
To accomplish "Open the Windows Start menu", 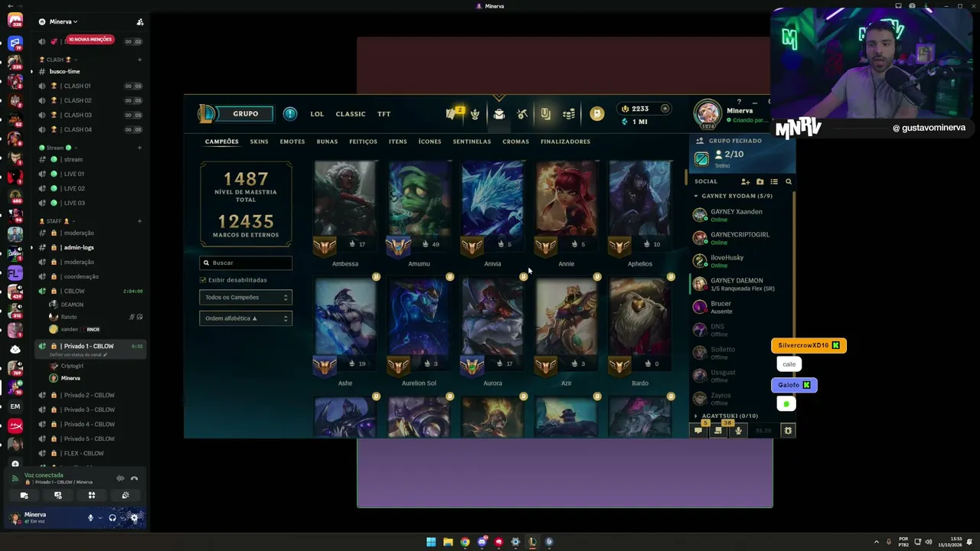I will (x=431, y=542).
